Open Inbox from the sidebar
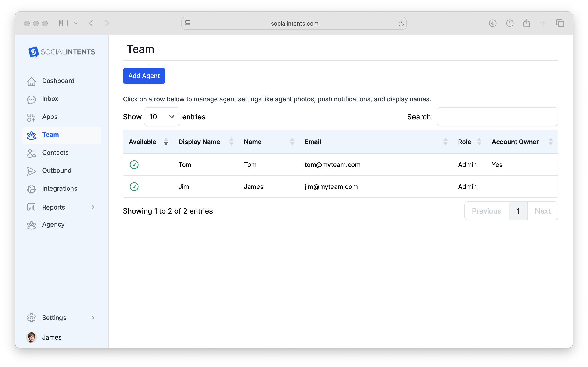 (62, 99)
